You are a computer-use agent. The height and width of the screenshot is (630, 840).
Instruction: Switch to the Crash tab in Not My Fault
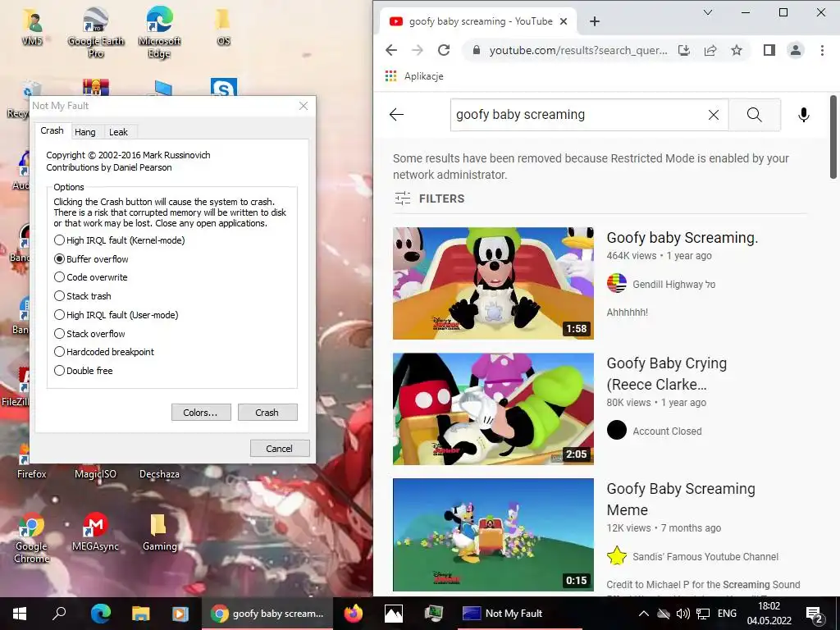[52, 130]
